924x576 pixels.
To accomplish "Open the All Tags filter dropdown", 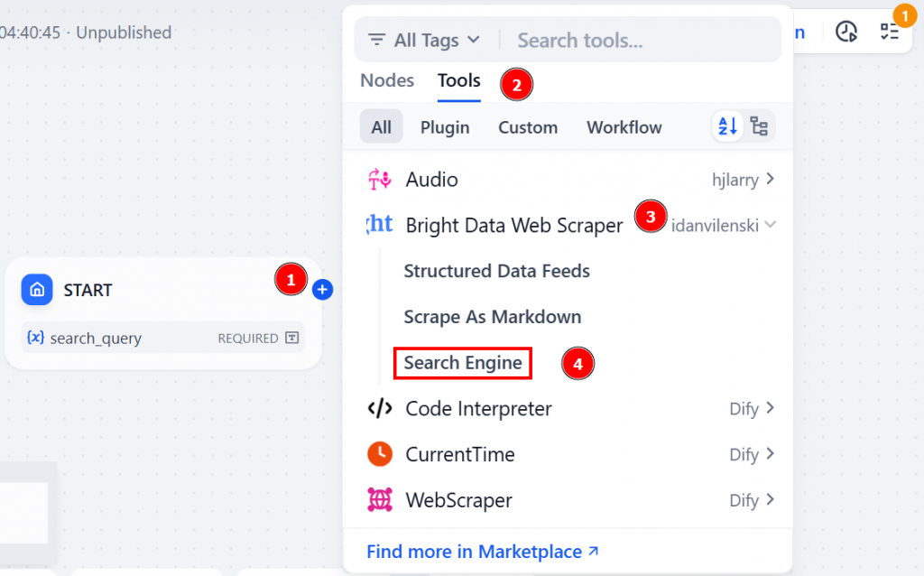I will pyautogui.click(x=424, y=40).
